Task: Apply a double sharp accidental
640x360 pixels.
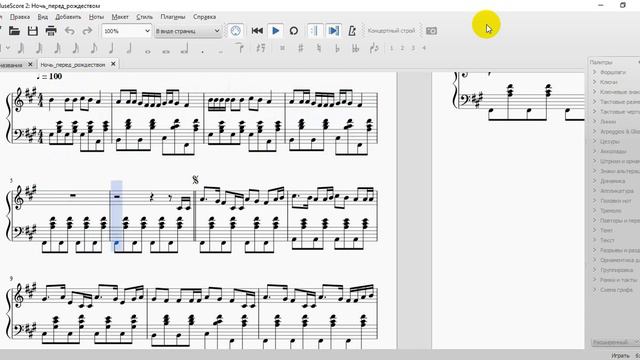Action: tap(282, 48)
